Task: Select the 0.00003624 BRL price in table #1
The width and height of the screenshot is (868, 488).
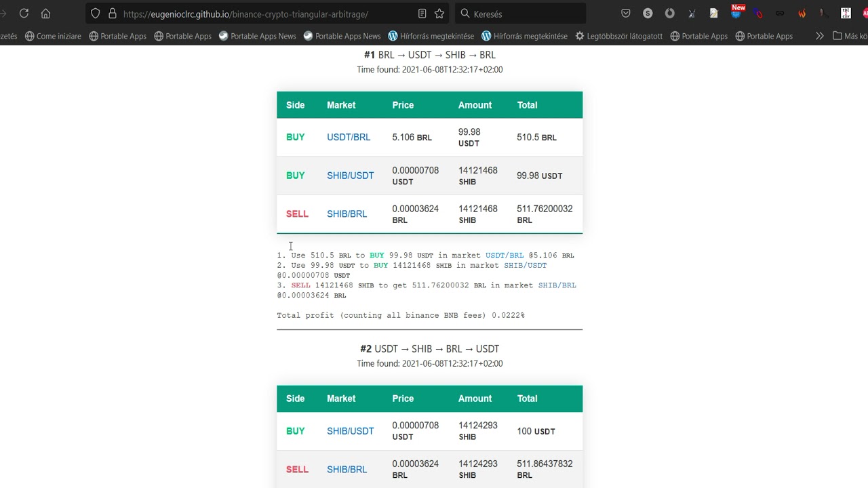Action: point(415,214)
